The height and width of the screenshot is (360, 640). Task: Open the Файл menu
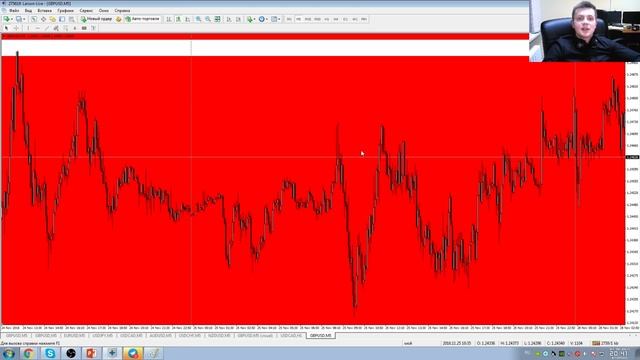pyautogui.click(x=14, y=11)
